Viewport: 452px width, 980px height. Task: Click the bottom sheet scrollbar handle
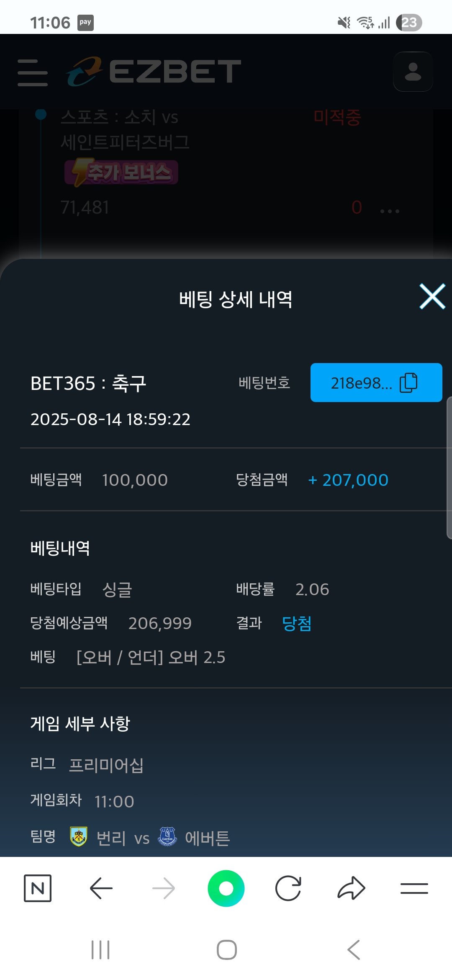point(449,467)
